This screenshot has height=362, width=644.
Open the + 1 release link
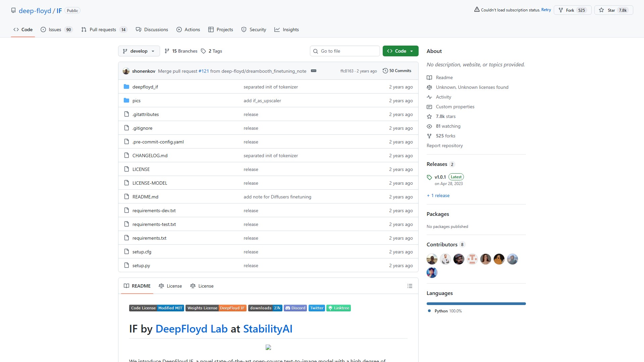point(438,195)
